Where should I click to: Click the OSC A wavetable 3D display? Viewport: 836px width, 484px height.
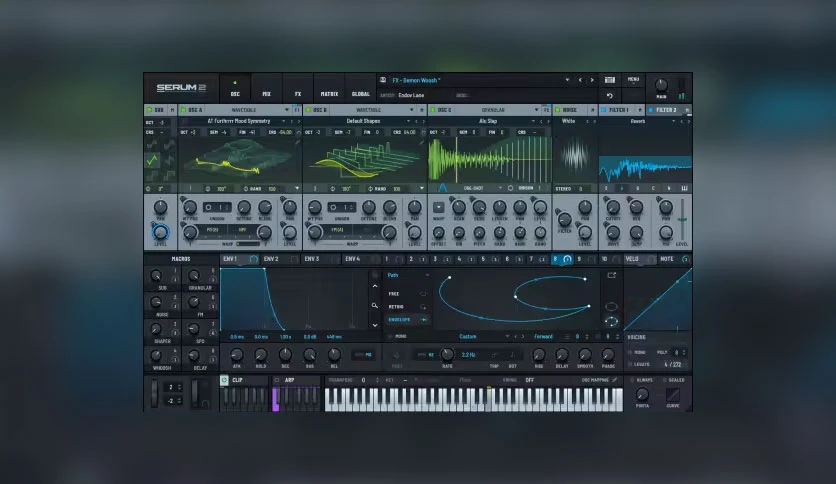tap(240, 160)
